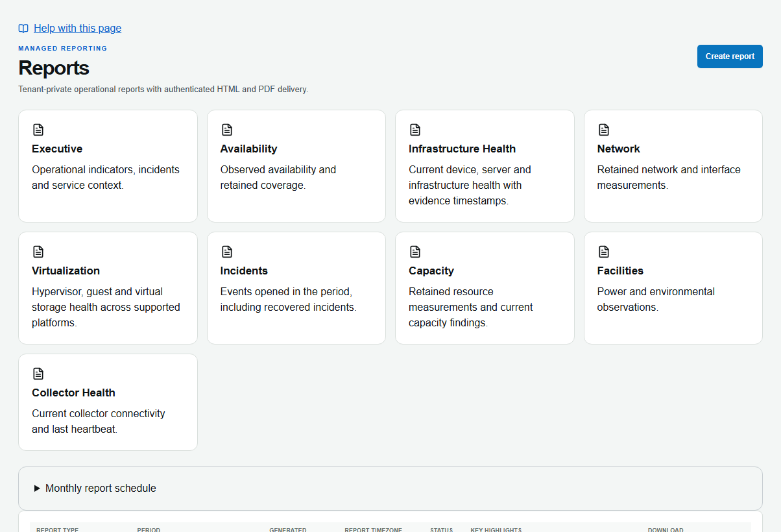781x532 pixels.
Task: Click 'Retained resource measurements' description in Capacity
Action: pyautogui.click(x=471, y=308)
